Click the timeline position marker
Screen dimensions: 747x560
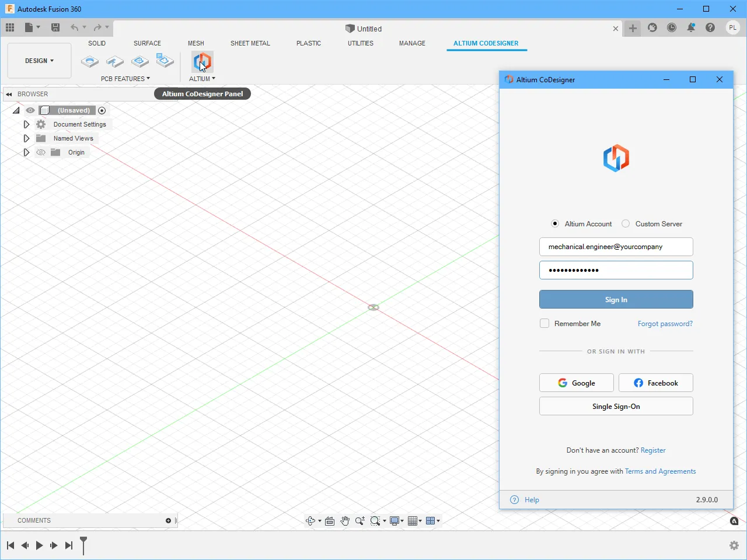click(83, 545)
